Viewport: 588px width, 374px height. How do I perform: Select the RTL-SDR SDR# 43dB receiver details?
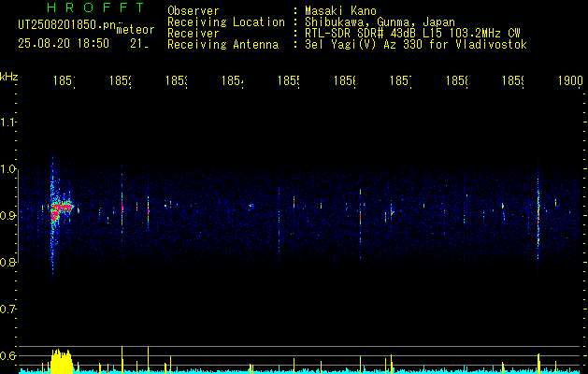coord(412,34)
